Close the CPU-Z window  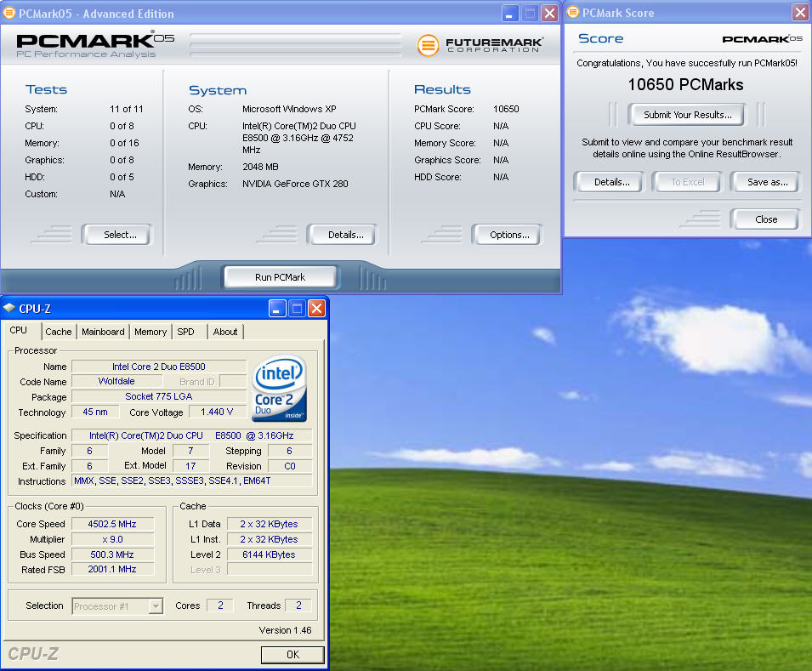coord(316,309)
